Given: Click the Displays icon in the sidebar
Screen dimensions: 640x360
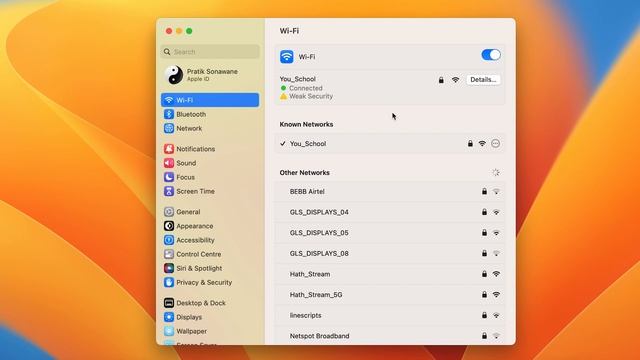Looking at the screenshot, I should coord(169,317).
